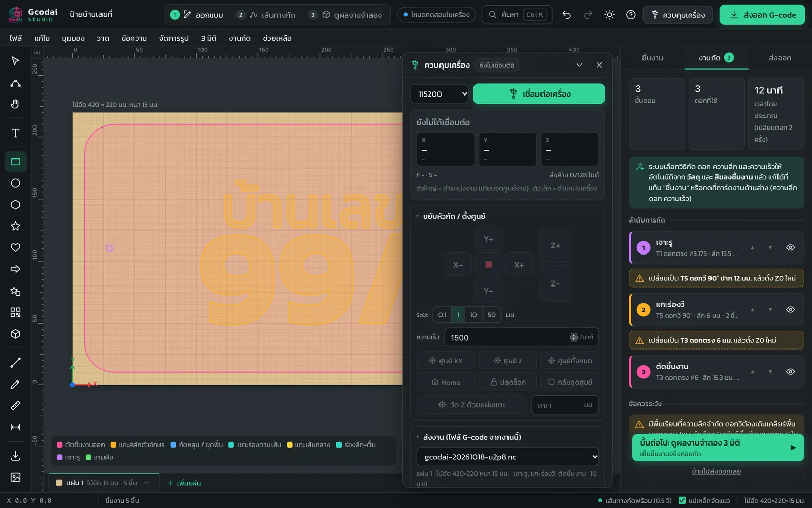Pick the straight line tool
Image resolution: width=812 pixels, height=508 pixels.
[15, 363]
